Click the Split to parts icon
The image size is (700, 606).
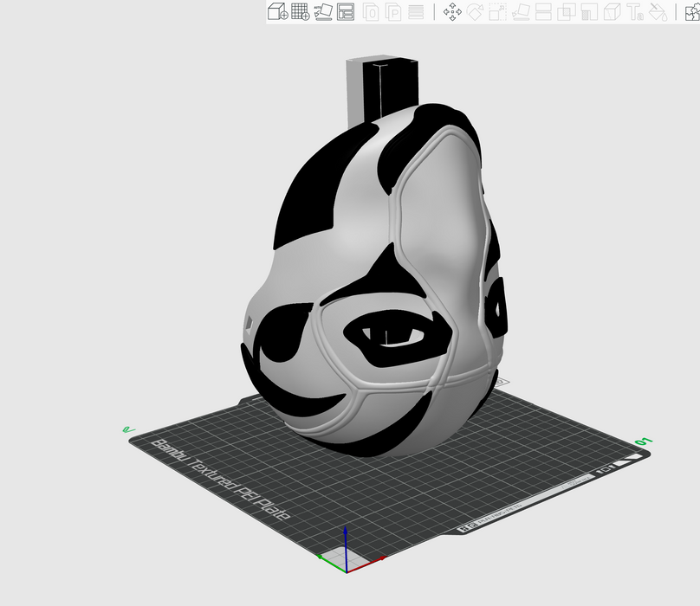[x=393, y=11]
